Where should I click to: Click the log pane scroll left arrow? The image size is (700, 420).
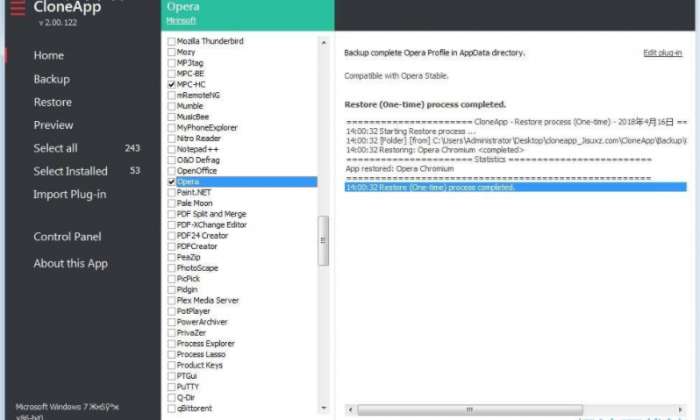point(350,410)
